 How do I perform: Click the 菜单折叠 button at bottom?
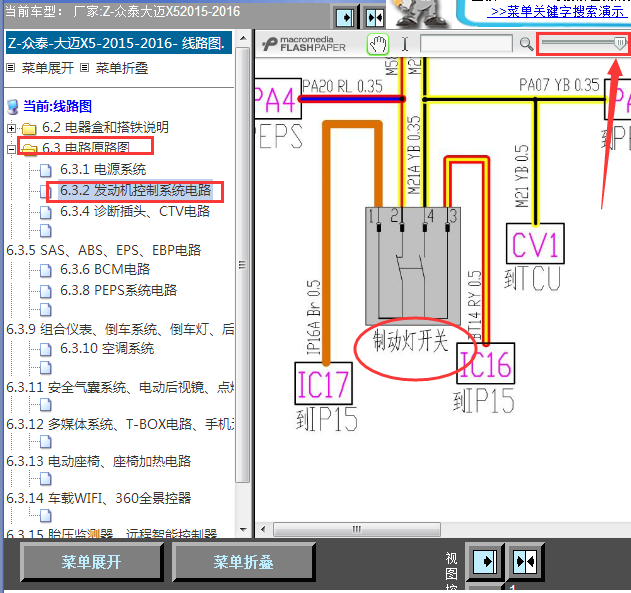243,562
